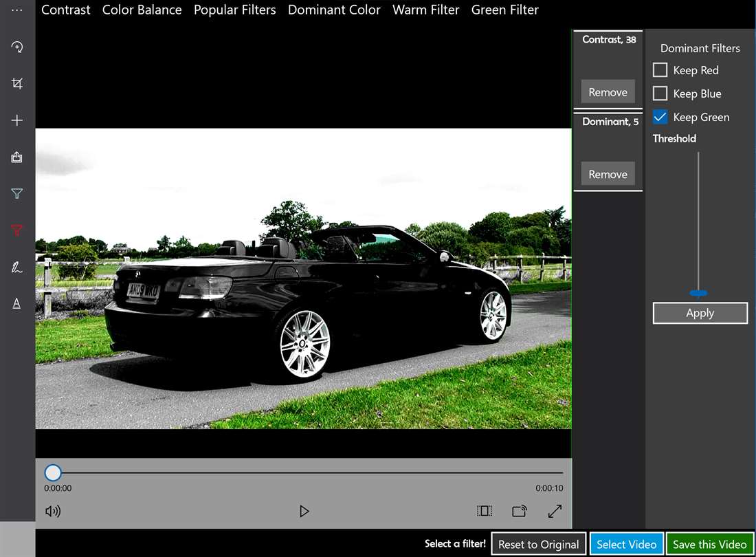
Task: Open the Warm Filter menu item
Action: (425, 10)
